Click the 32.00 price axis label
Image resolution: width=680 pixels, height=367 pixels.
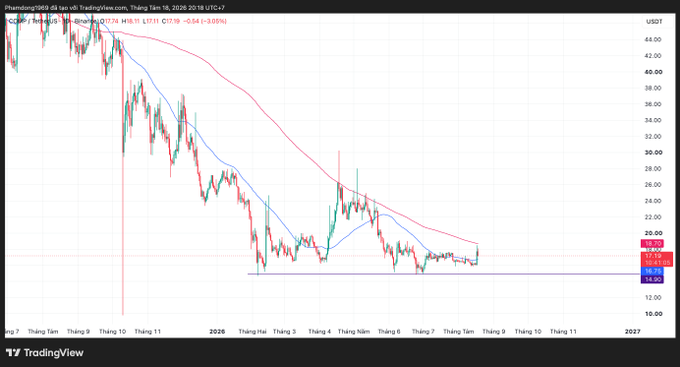pos(653,136)
